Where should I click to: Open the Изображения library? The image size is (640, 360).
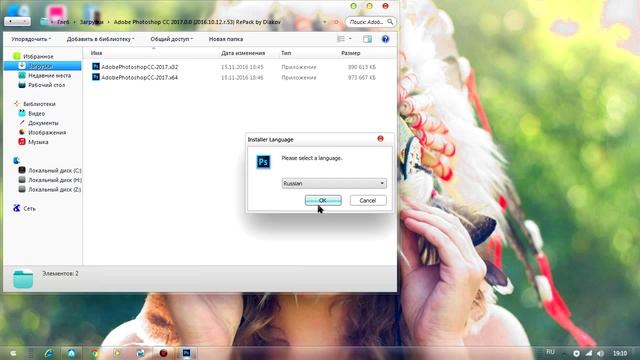pyautogui.click(x=47, y=133)
